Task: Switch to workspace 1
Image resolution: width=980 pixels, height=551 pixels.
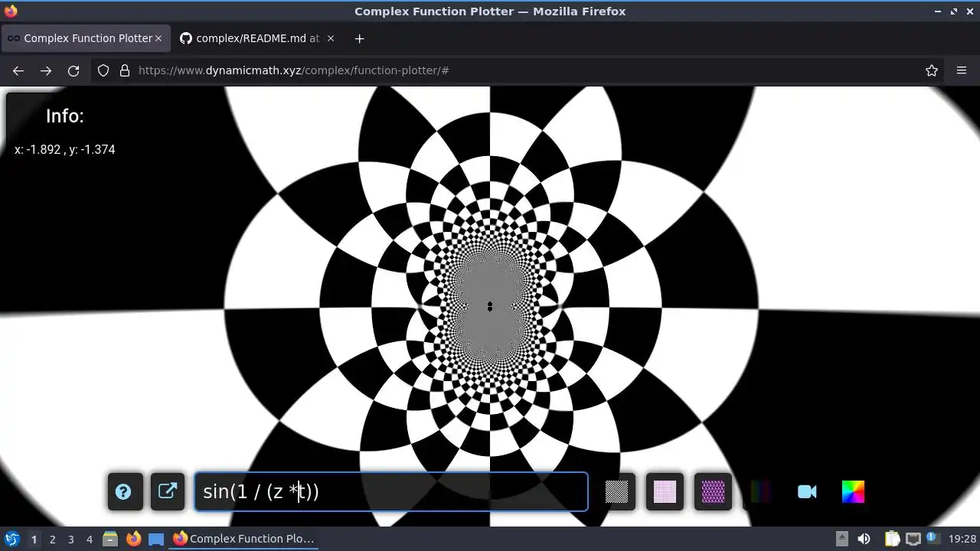Action: pos(34,539)
